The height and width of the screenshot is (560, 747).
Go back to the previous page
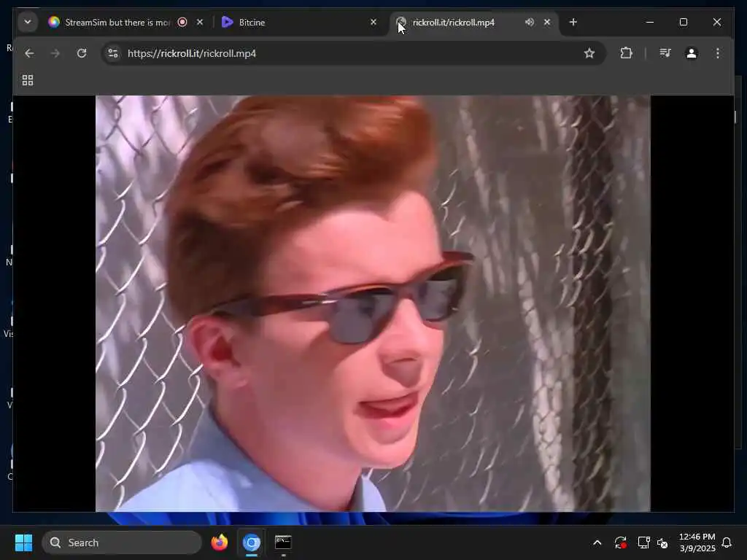(29, 53)
